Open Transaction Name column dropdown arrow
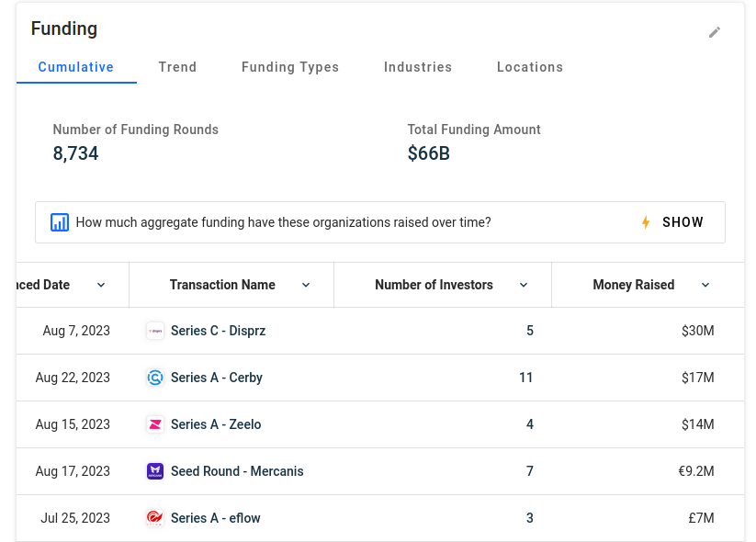This screenshot has height=542, width=756. click(306, 285)
